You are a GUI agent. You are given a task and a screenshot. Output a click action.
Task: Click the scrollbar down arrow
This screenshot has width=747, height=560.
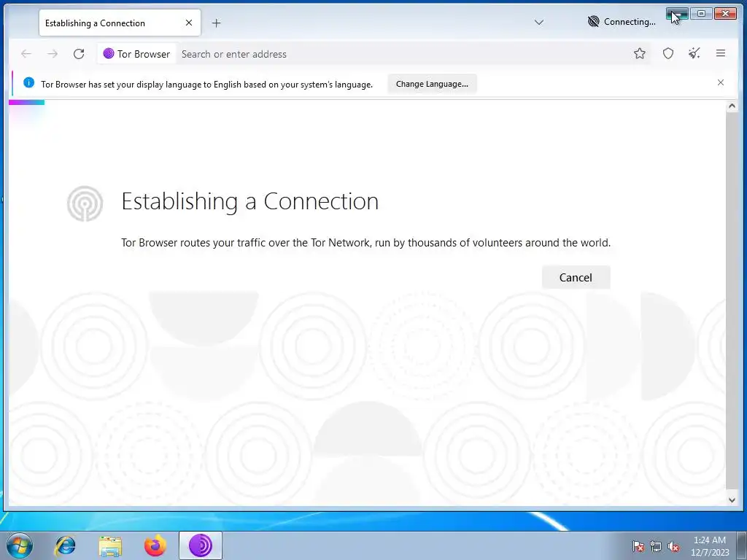[732, 500]
